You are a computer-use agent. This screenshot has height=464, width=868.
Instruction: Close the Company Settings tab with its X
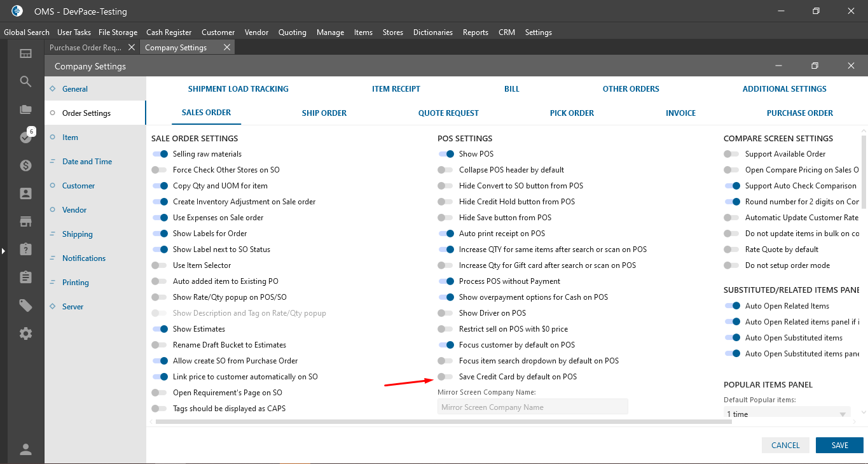[x=227, y=48]
